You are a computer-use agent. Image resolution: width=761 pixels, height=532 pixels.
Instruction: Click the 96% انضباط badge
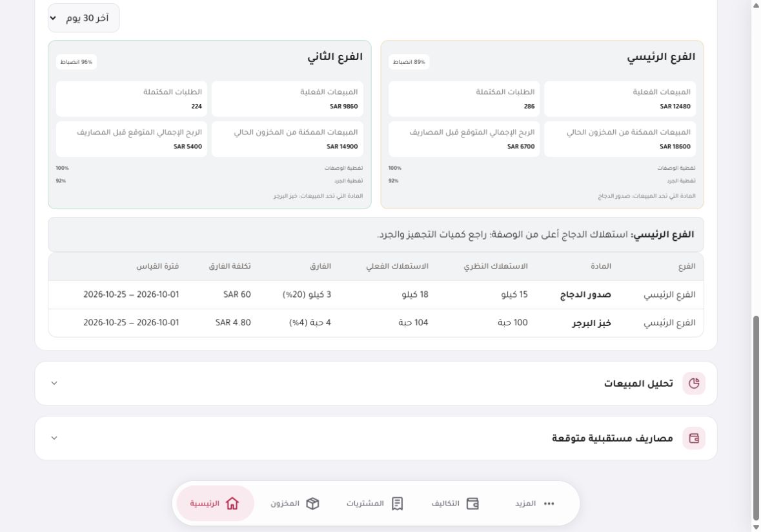coord(76,61)
